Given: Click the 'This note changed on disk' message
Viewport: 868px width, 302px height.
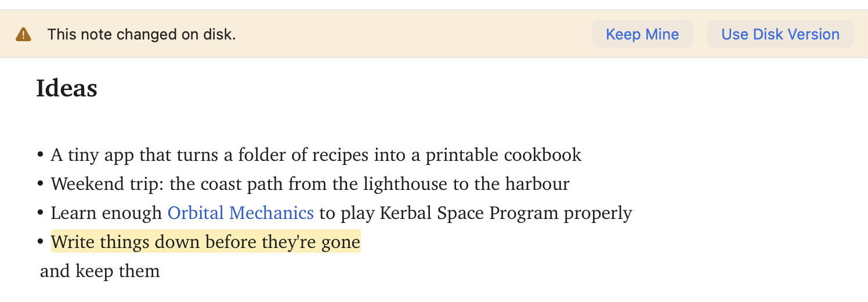Looking at the screenshot, I should (142, 34).
